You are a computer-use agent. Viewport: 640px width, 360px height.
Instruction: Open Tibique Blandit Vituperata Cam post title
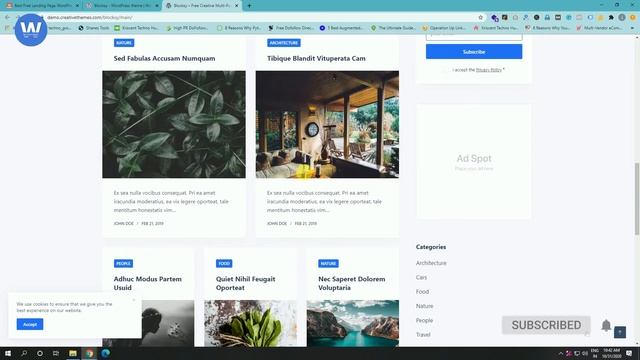point(316,58)
